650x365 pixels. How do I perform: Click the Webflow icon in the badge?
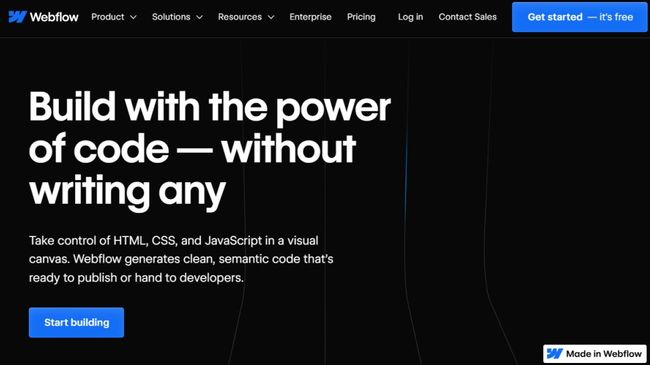click(555, 354)
